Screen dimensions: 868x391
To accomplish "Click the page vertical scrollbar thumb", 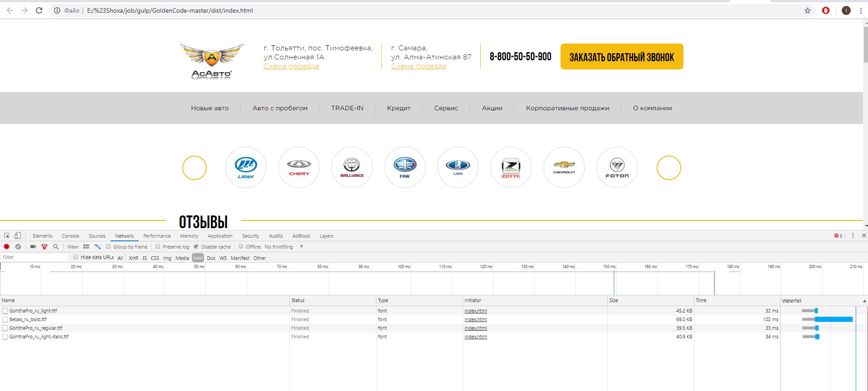I will pyautogui.click(x=865, y=44).
